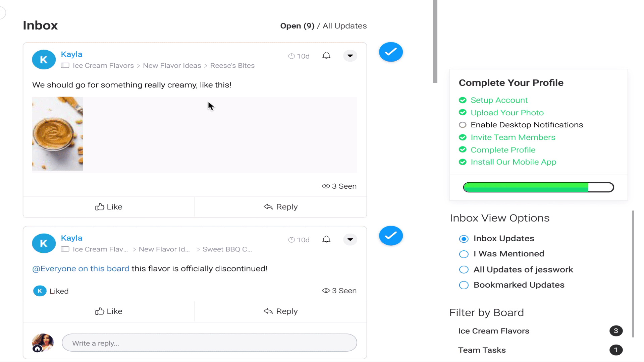Click Install Our Mobile App checkmark item
The image size is (644, 362).
click(x=507, y=162)
